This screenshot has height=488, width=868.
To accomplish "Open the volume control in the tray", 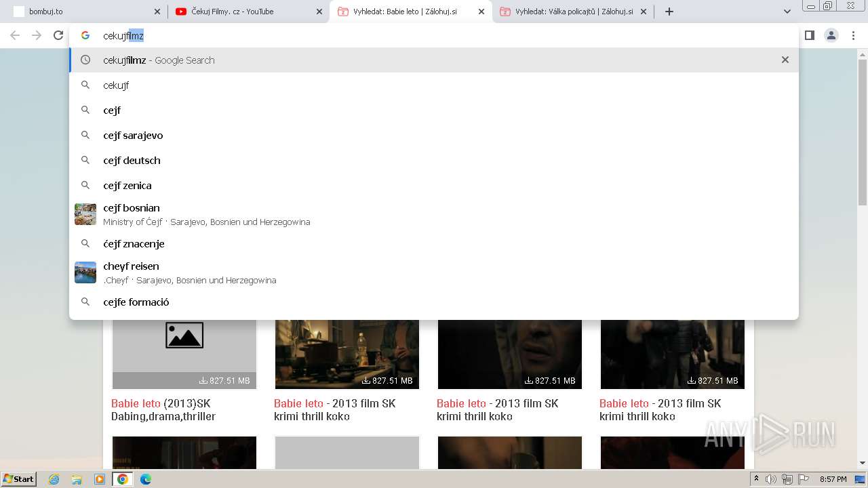I will (x=771, y=479).
